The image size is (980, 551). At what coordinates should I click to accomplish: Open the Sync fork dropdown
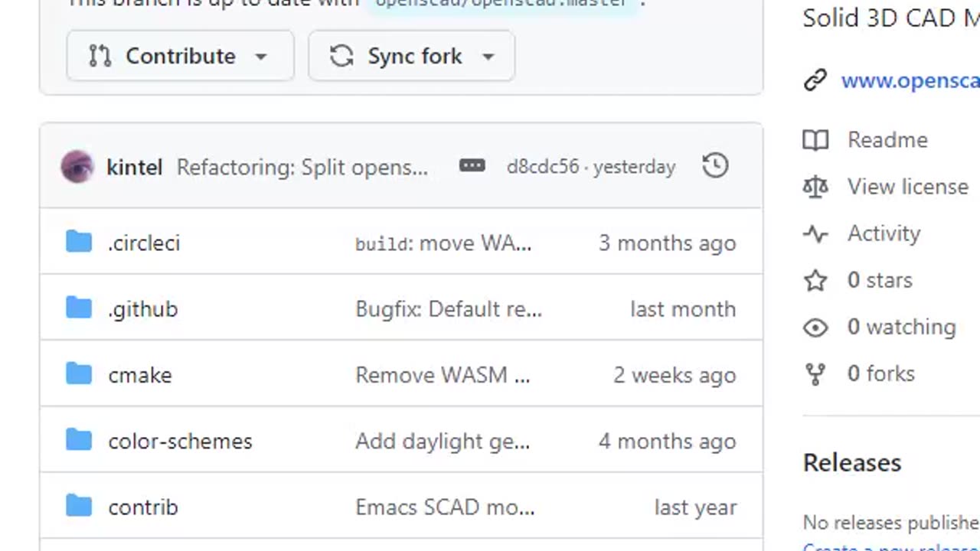click(411, 56)
